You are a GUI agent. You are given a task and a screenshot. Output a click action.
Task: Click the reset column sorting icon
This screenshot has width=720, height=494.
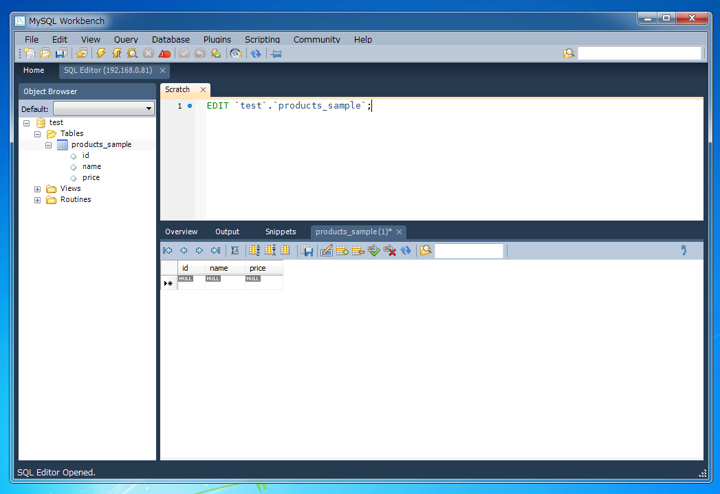pyautogui.click(x=285, y=250)
